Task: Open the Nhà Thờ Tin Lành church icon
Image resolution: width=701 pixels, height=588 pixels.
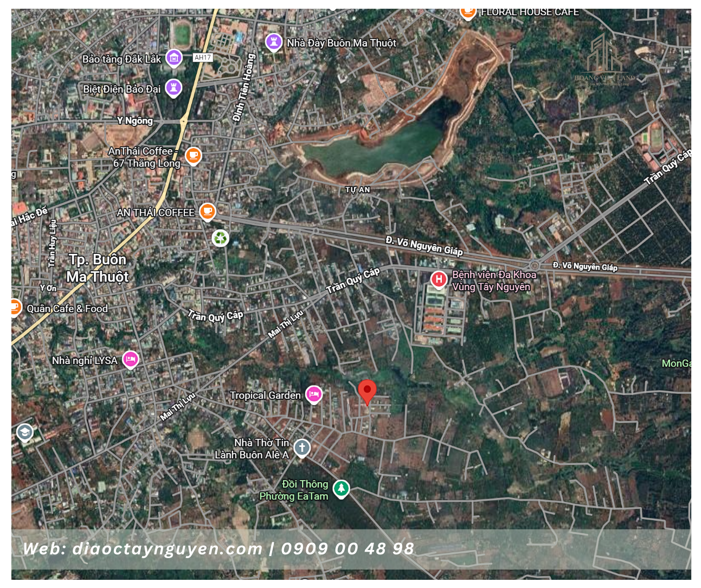Action: coord(302,448)
